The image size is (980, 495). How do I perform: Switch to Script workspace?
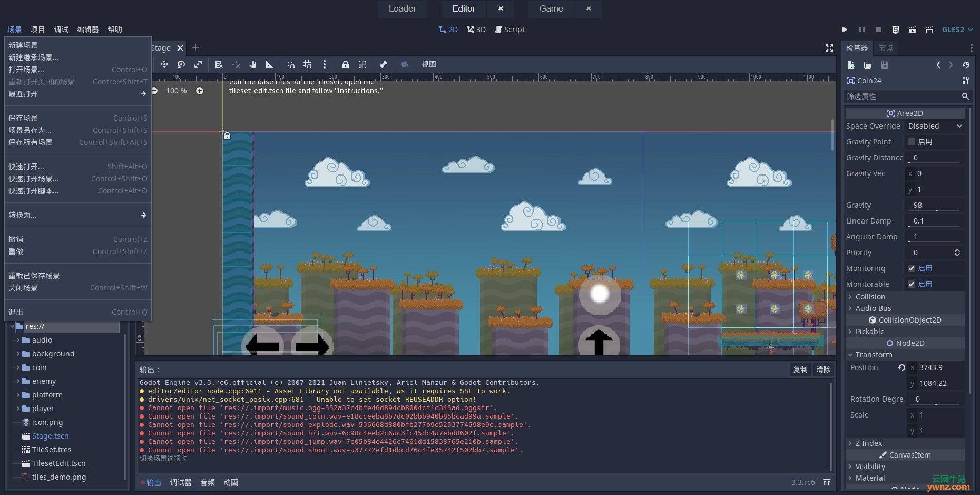509,30
